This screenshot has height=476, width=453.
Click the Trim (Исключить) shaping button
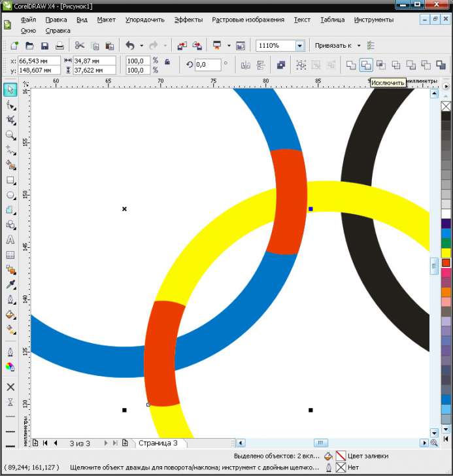(366, 65)
